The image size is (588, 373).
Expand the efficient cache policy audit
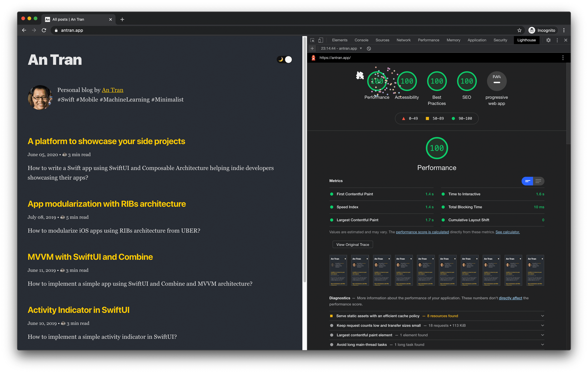point(437,316)
